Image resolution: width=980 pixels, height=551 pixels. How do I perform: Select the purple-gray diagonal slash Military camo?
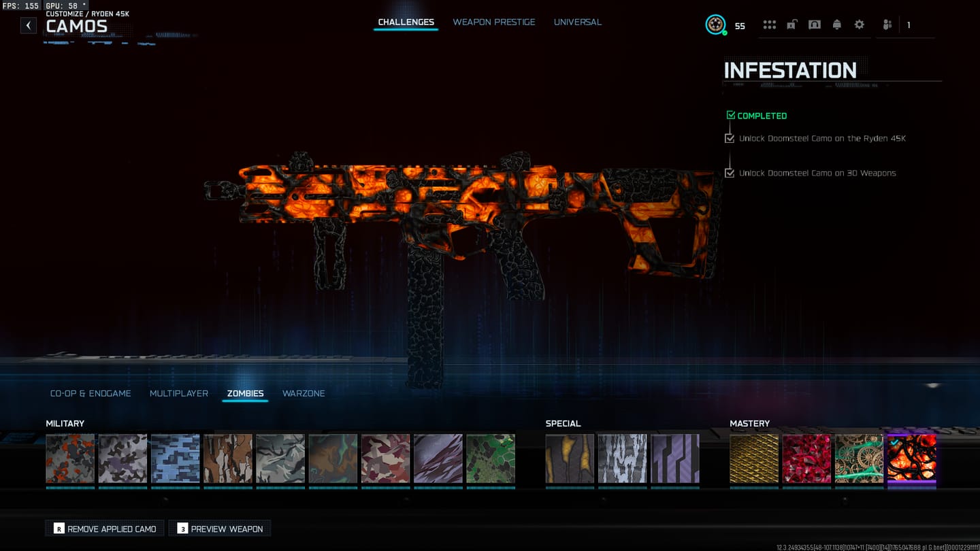click(438, 459)
